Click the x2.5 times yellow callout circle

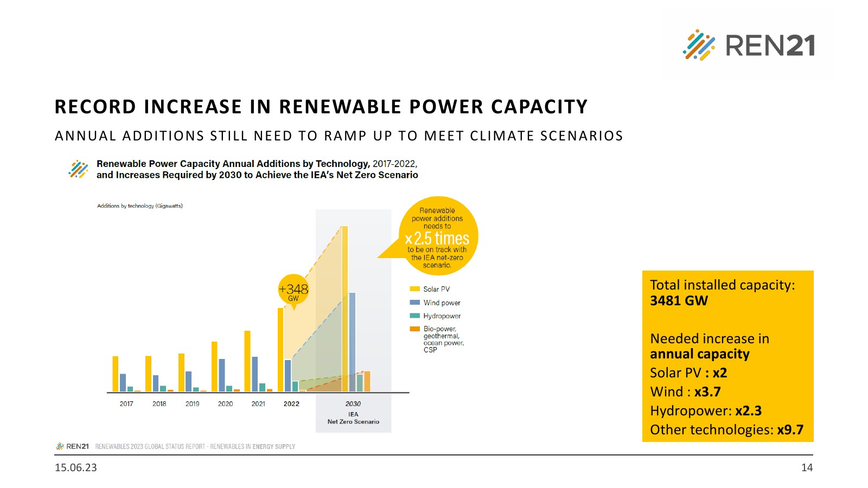(x=438, y=237)
